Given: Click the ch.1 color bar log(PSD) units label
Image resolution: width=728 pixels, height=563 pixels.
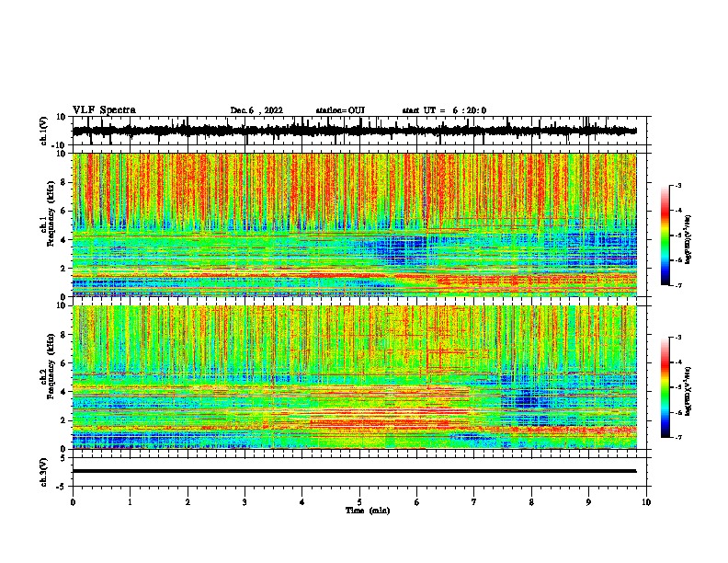Looking at the screenshot, I should 688,239.
